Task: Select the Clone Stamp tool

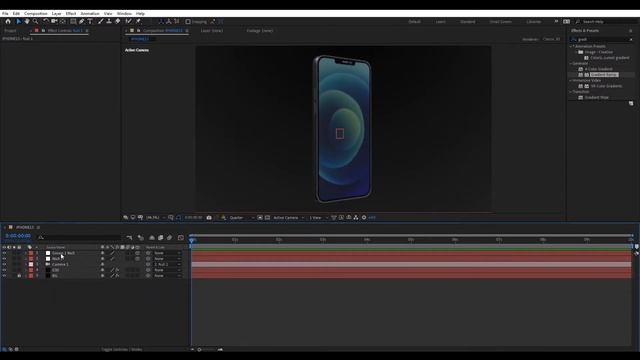Action: click(x=109, y=21)
